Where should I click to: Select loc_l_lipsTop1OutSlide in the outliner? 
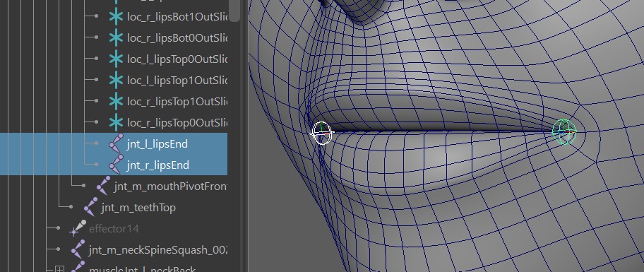[177, 80]
